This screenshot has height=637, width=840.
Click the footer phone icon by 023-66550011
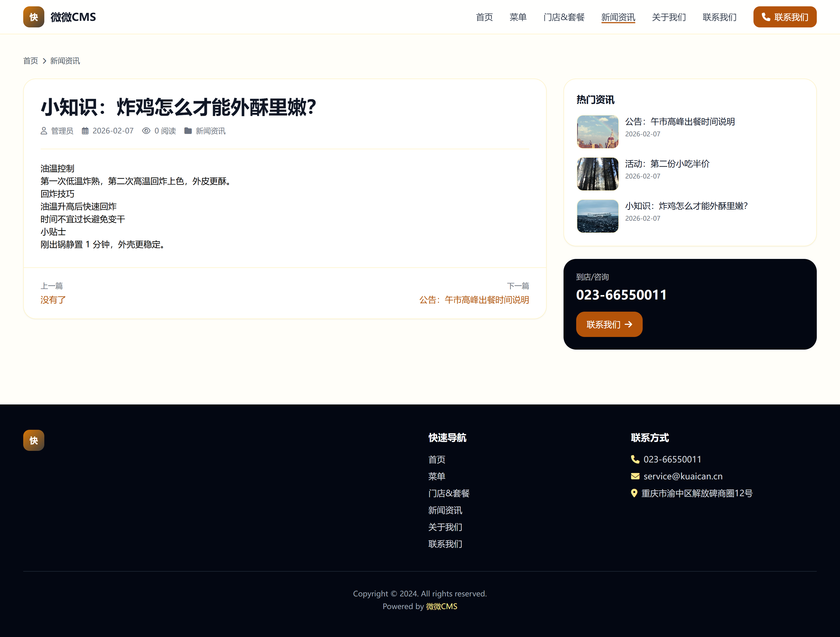tap(635, 459)
